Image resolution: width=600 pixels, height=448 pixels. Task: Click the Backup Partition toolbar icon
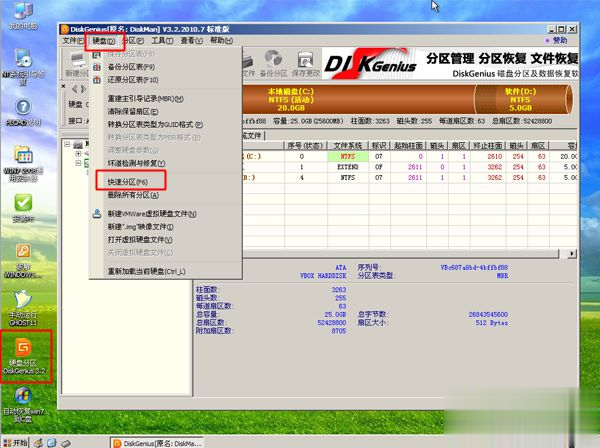pos(273,64)
